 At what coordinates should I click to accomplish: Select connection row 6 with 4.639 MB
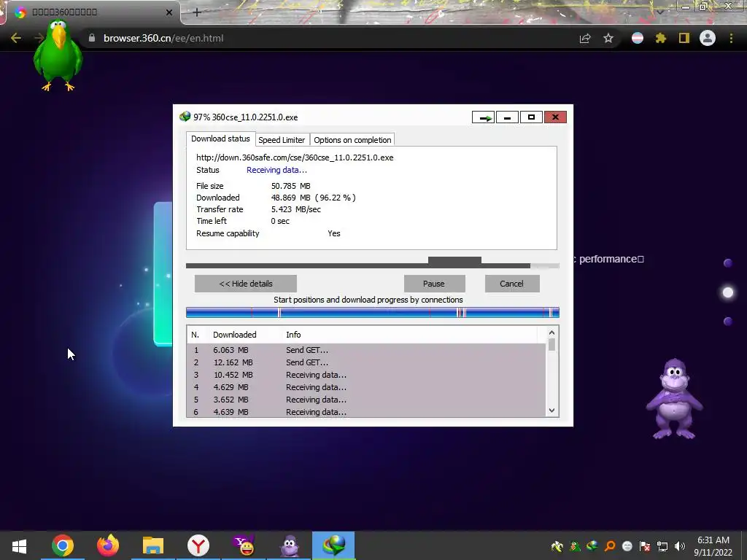click(x=366, y=412)
